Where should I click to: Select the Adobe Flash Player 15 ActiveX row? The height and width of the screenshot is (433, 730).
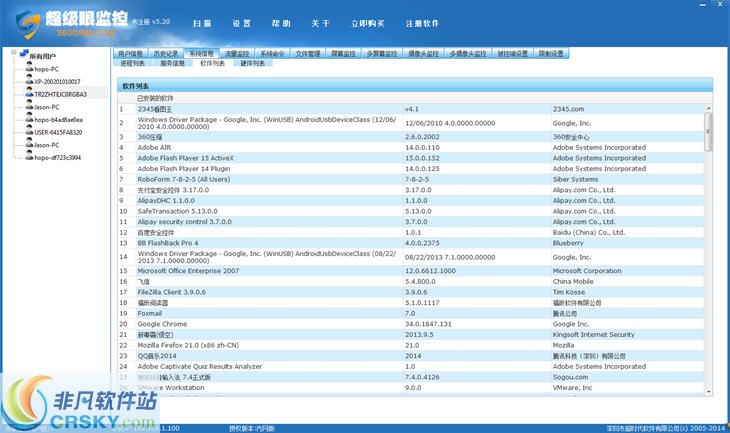(411, 158)
